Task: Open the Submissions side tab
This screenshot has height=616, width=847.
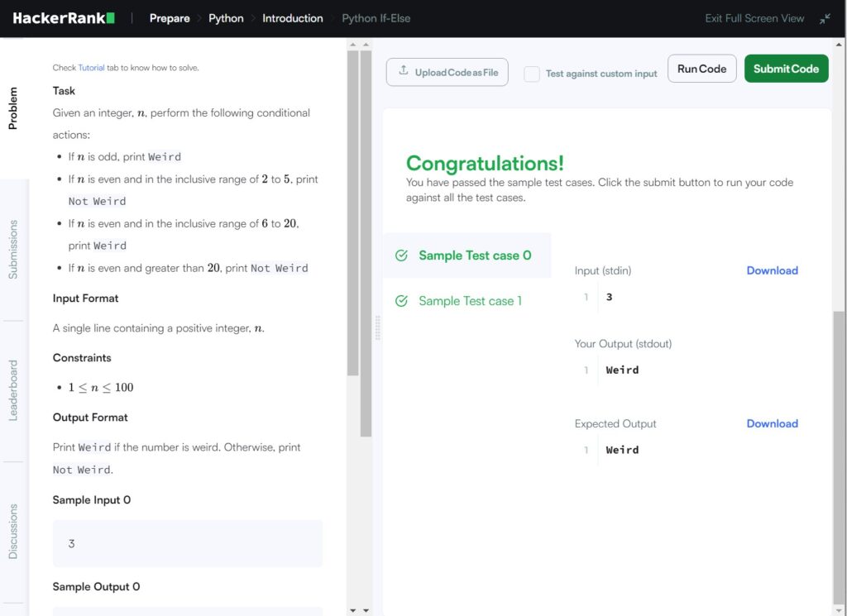Action: (x=13, y=249)
